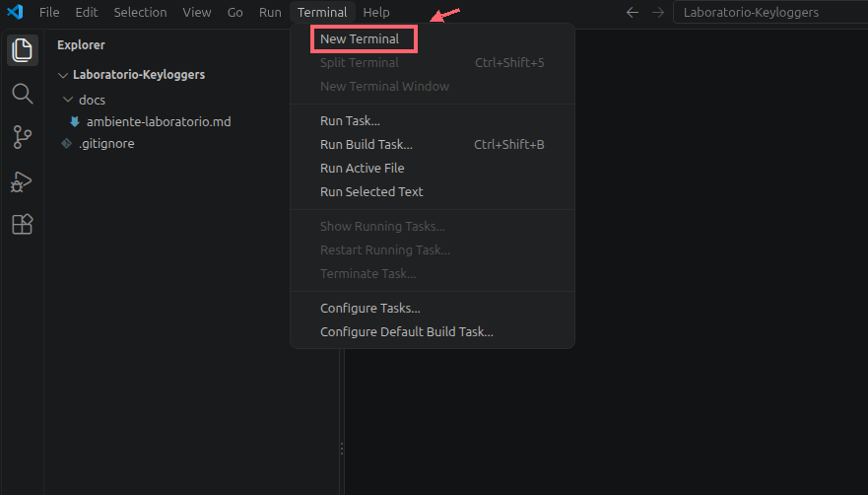Open the File menu

coord(49,12)
